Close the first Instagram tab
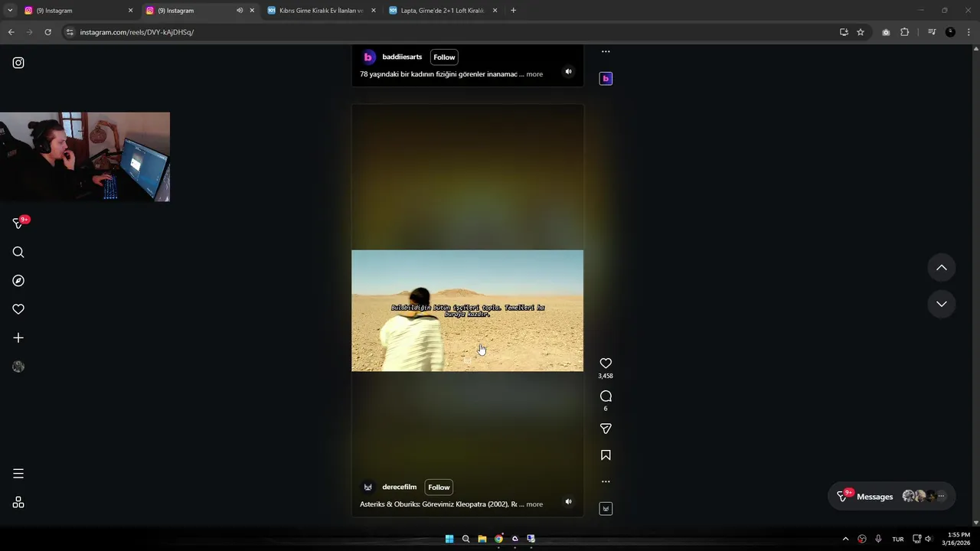This screenshot has height=551, width=980. [130, 11]
